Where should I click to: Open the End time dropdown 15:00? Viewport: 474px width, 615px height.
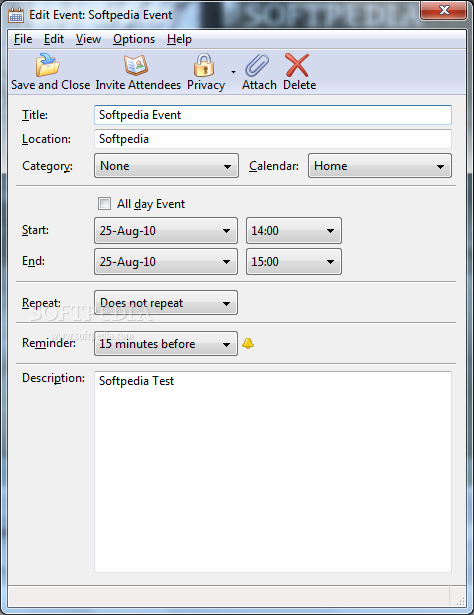point(294,262)
